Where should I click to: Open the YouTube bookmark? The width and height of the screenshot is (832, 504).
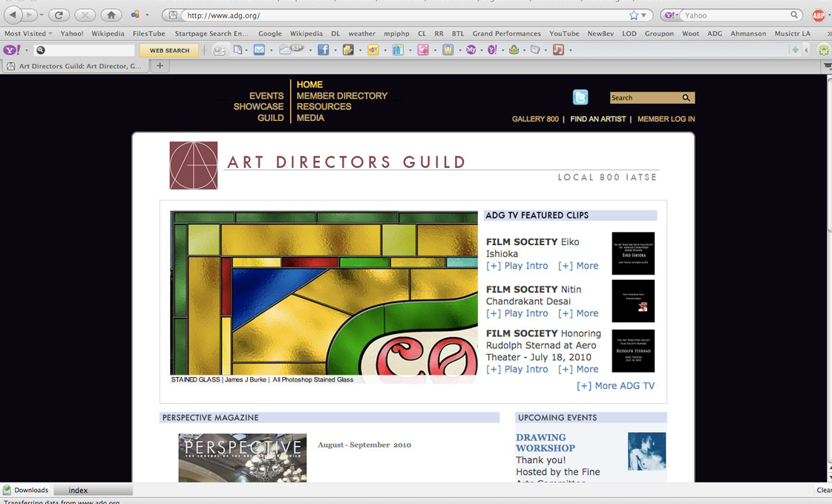[x=564, y=33]
